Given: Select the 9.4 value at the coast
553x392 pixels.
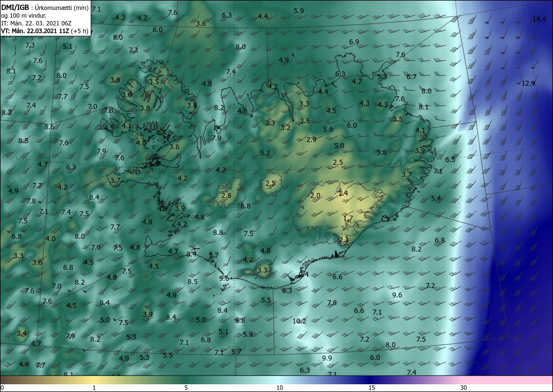Looking at the screenshot, I should [303, 274].
